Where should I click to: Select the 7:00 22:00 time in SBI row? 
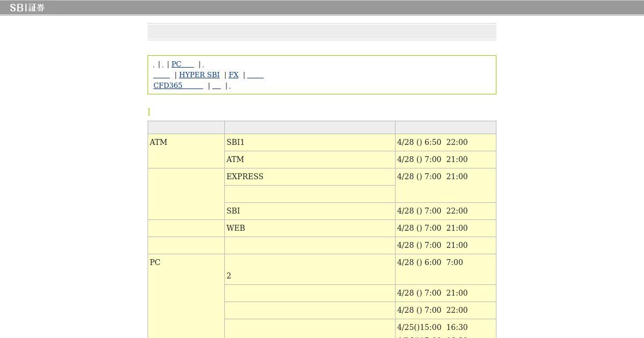click(x=445, y=211)
